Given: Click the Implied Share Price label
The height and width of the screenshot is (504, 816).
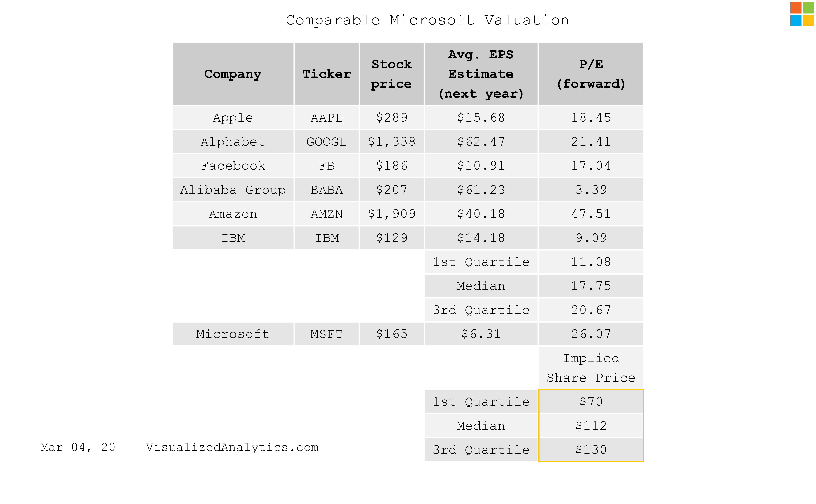Looking at the screenshot, I should [x=591, y=368].
